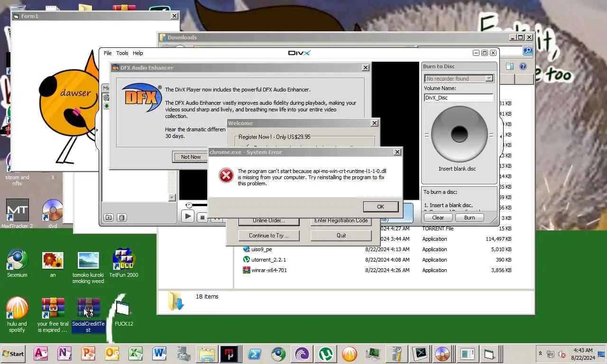
Task: Close the Form1 window
Action: tap(175, 16)
